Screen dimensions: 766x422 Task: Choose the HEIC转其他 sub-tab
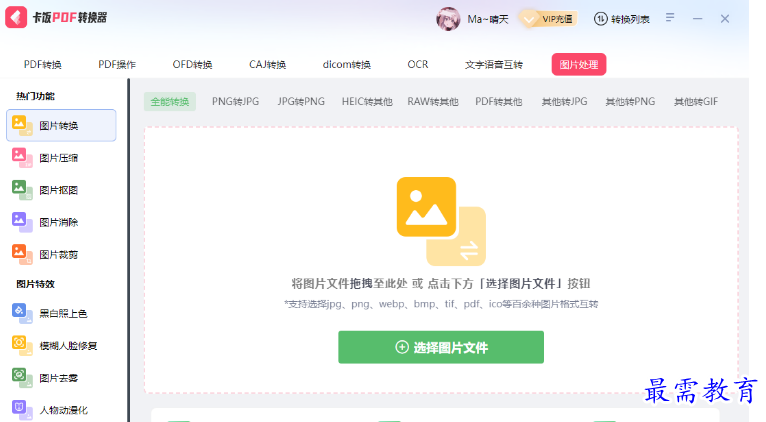pos(367,102)
